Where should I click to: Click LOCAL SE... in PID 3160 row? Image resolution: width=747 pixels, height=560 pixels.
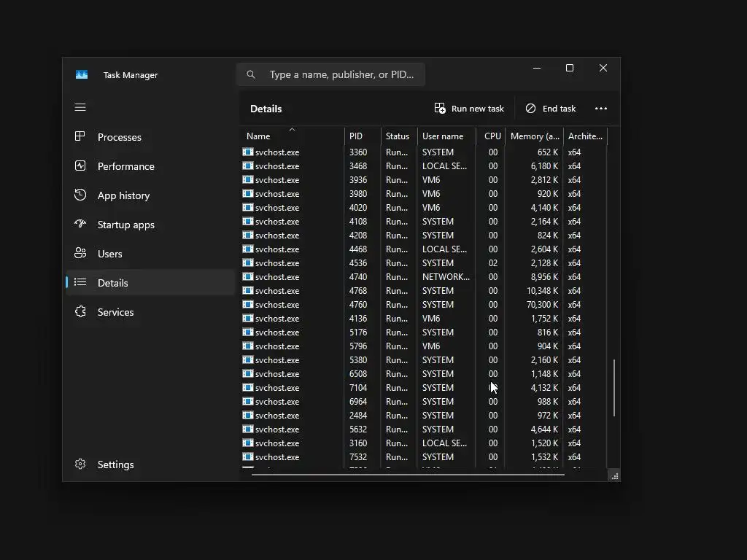444,443
